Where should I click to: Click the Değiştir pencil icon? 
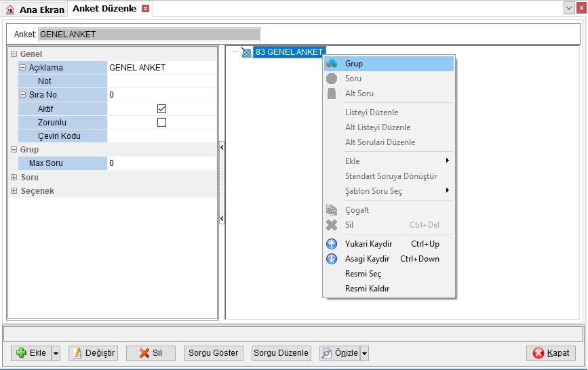(x=77, y=353)
